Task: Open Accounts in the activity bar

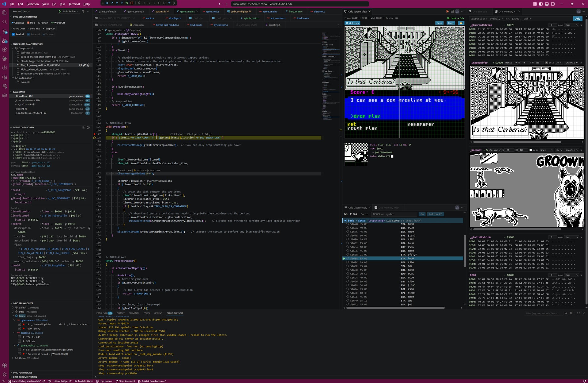Action: [5, 365]
